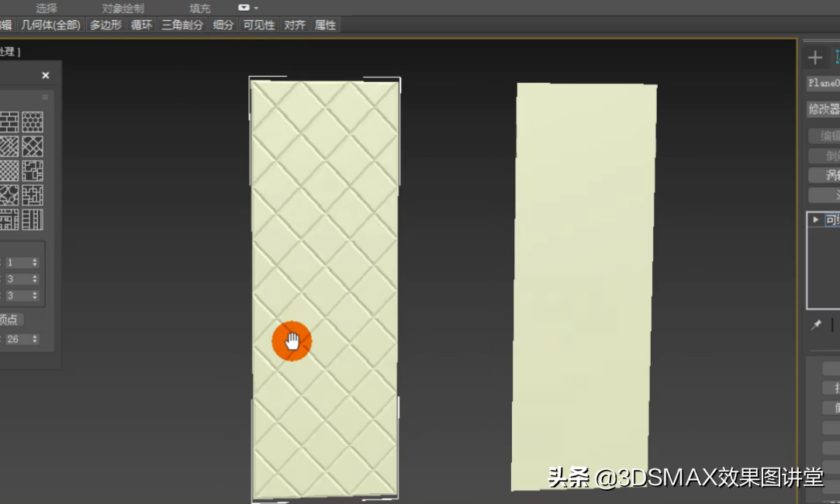
Task: Select the basket grid topology pattern
Action: coord(8,219)
